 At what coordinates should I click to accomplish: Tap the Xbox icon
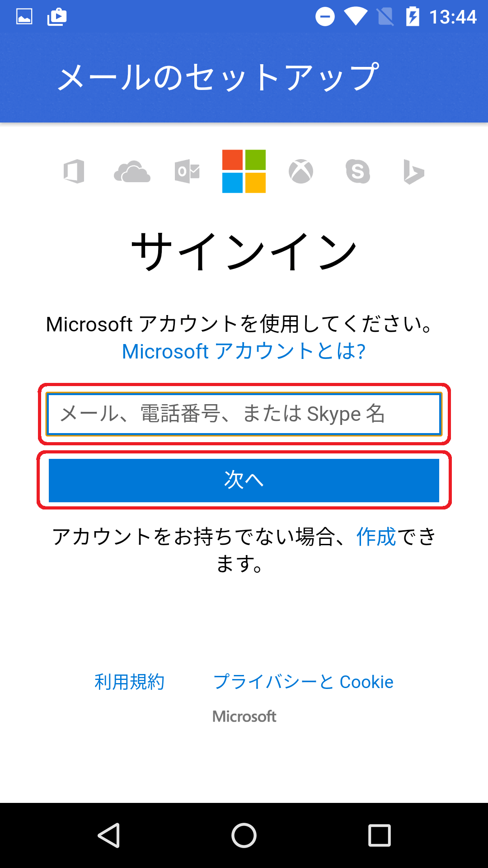point(301,172)
